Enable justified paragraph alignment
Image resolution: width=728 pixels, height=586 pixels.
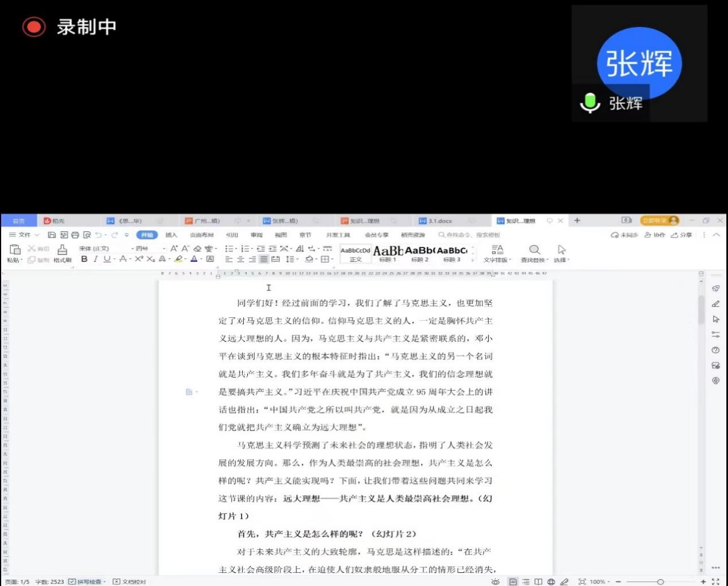pyautogui.click(x=263, y=259)
